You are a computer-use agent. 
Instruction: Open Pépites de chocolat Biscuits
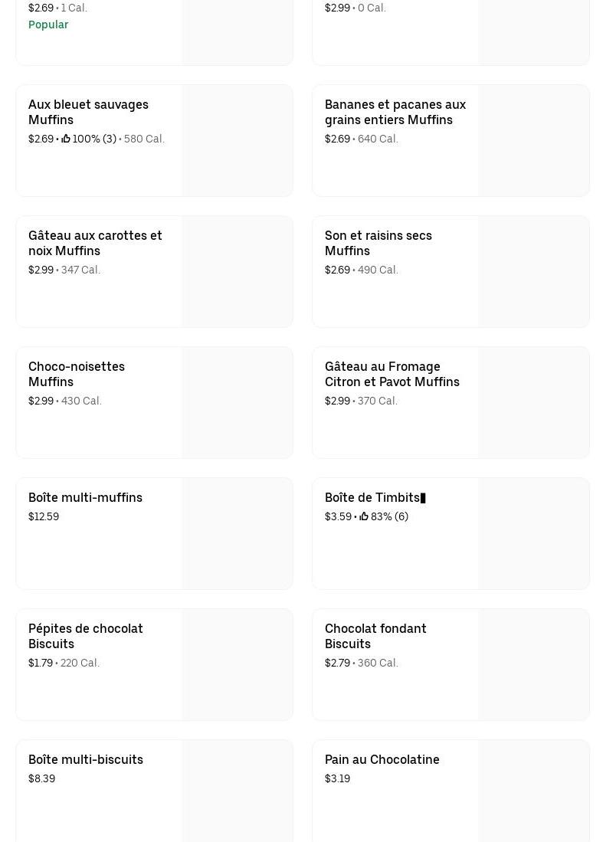(85, 636)
